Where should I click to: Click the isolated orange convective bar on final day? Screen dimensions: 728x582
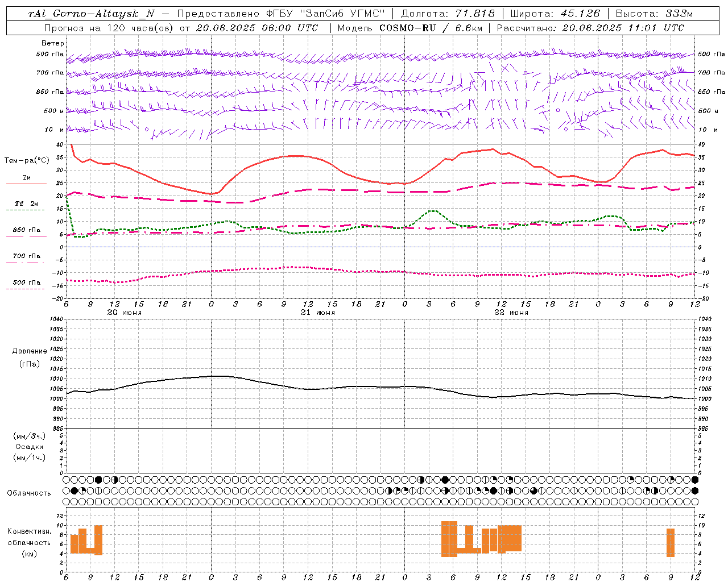point(671,543)
